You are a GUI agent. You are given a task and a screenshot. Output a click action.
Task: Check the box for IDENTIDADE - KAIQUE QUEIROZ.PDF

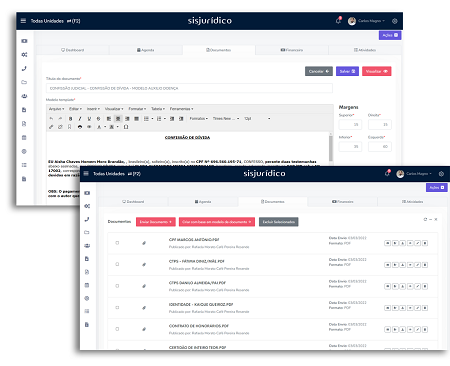coord(117,307)
